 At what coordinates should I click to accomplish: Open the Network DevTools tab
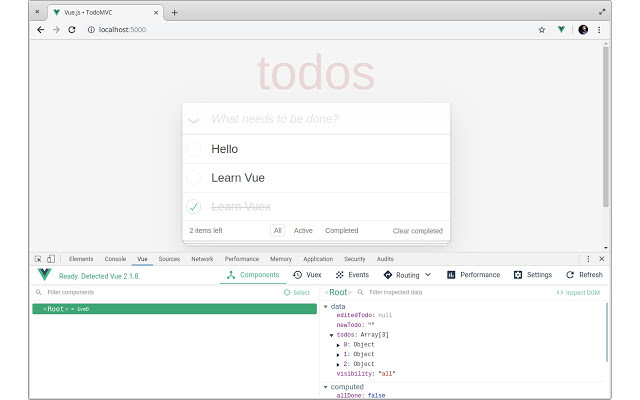coord(202,259)
